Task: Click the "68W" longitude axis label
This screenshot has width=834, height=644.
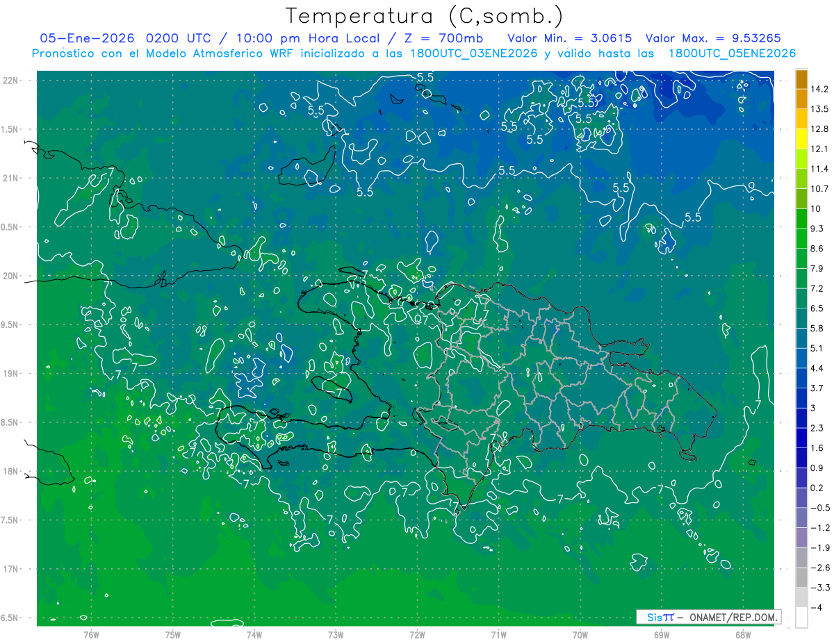Action: [x=743, y=634]
